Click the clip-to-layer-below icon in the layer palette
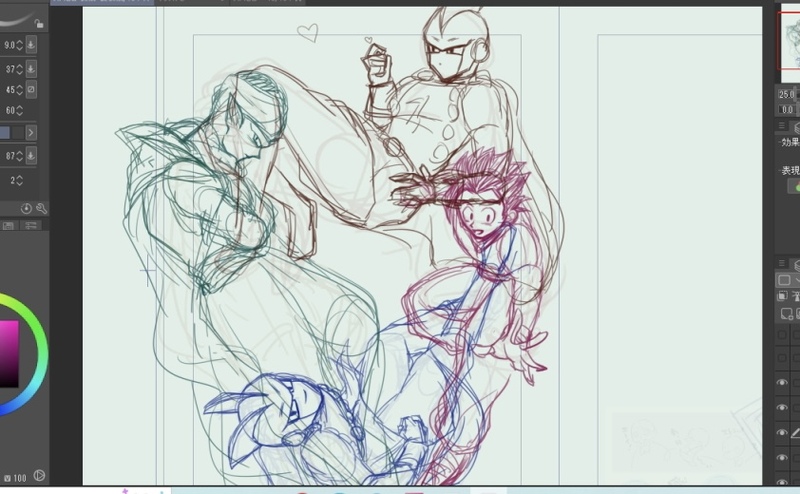Viewport: 800px width, 494px height. coord(782,295)
